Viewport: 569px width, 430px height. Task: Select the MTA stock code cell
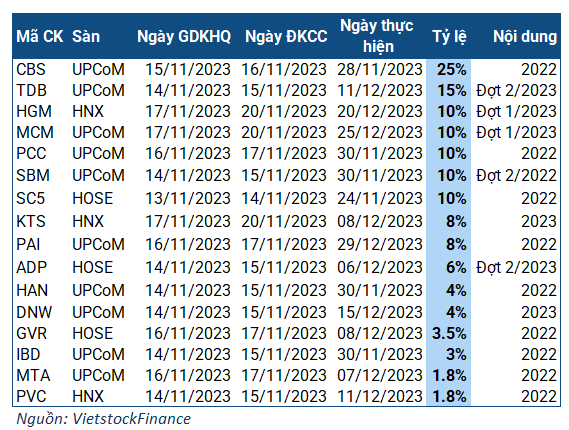coord(33,375)
